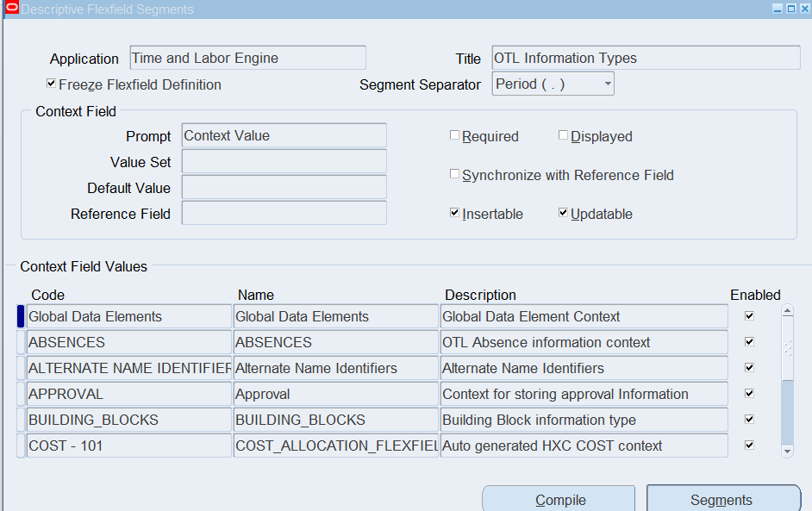
Task: Click the scrollbar up arrow in Context Field Values
Action: pyautogui.click(x=787, y=311)
